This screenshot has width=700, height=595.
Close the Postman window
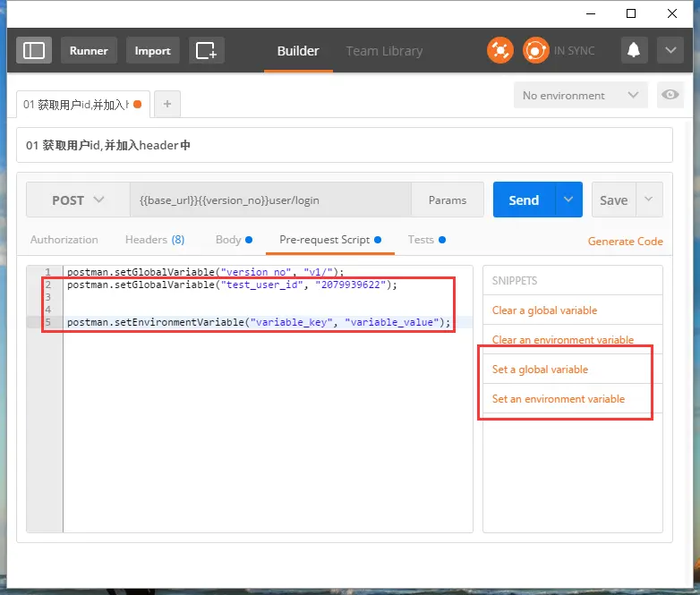(x=672, y=13)
